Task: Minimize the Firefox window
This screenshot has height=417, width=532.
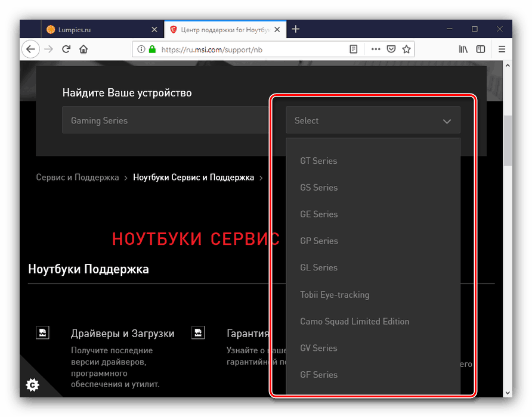Action: (450, 29)
